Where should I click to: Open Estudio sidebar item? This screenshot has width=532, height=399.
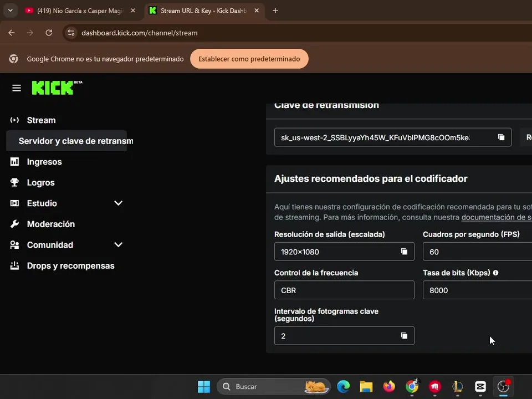coord(42,203)
